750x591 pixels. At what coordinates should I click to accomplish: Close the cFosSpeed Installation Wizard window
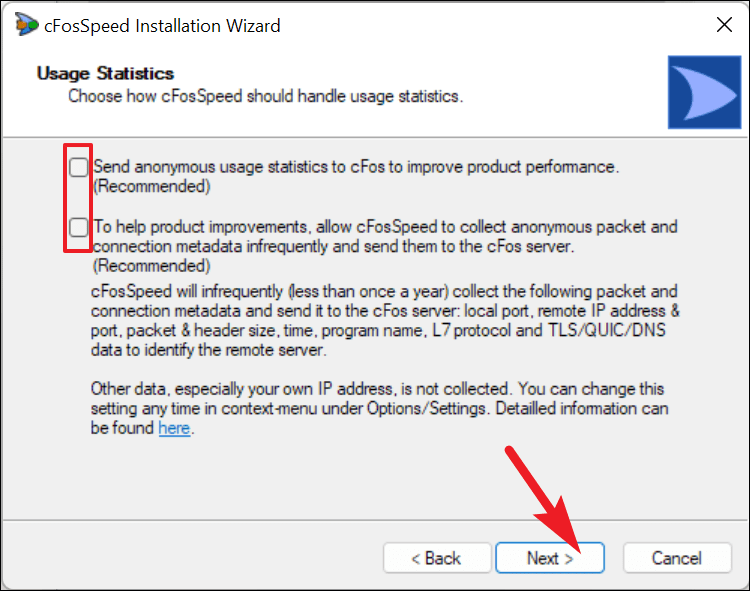[724, 24]
